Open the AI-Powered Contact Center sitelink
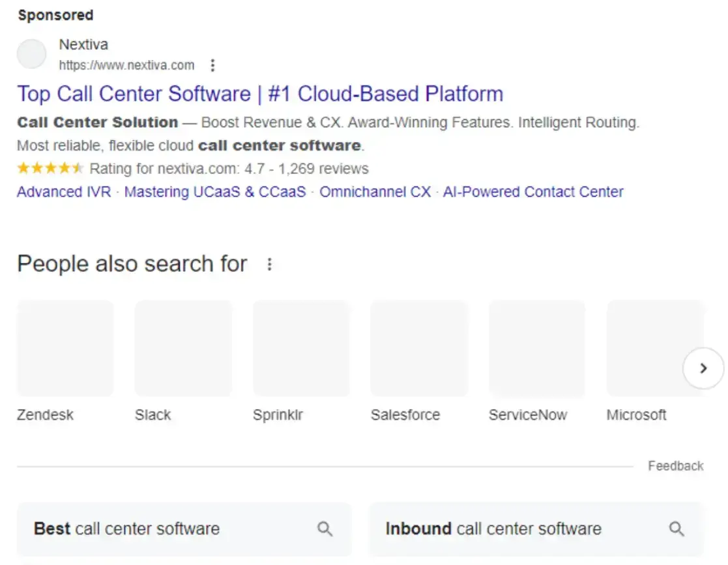 click(533, 192)
